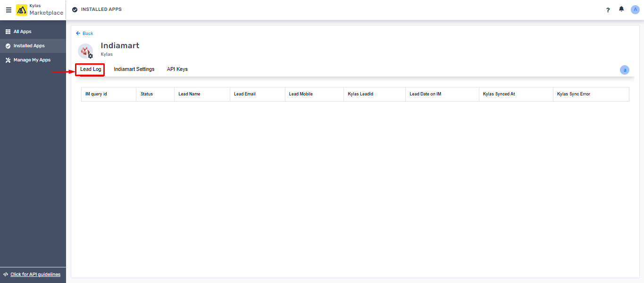644x283 pixels.
Task: Click the 'Kylas Sync Error' column header
Action: [x=591, y=94]
